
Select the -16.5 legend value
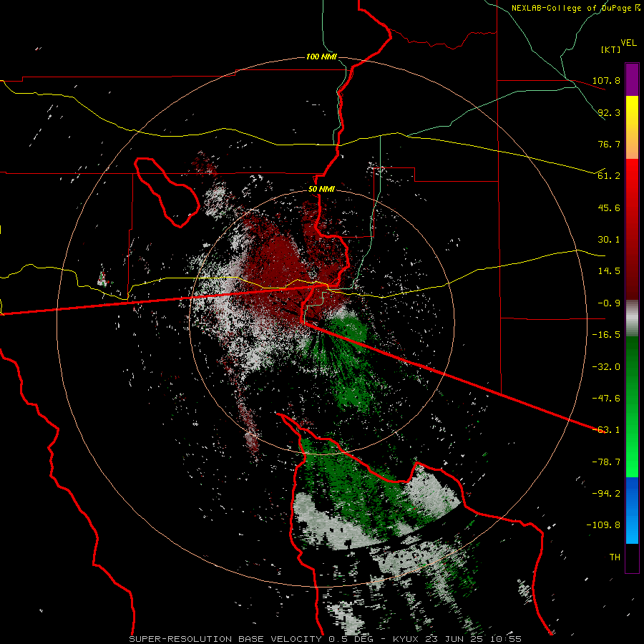[606, 335]
